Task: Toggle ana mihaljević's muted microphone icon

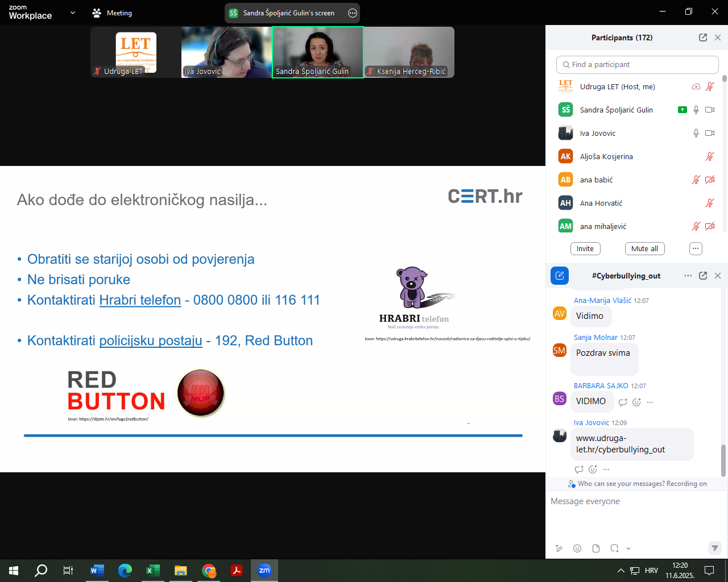Action: 696,226
